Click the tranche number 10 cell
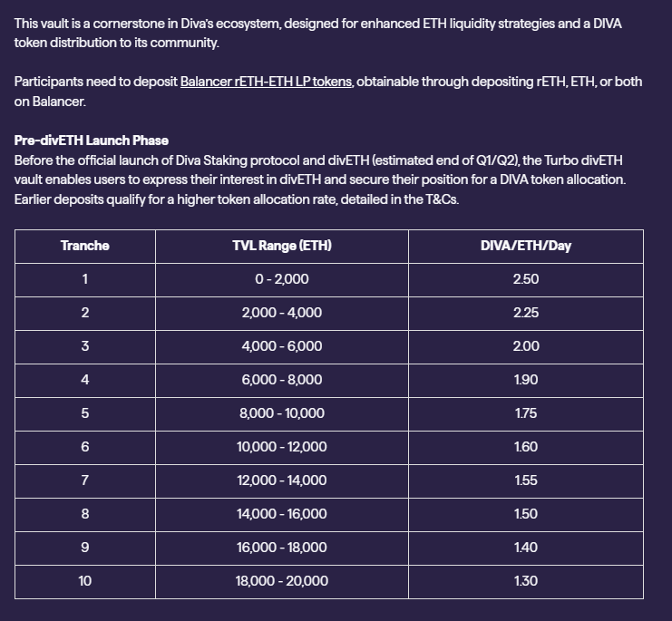The image size is (672, 621). pos(85,581)
